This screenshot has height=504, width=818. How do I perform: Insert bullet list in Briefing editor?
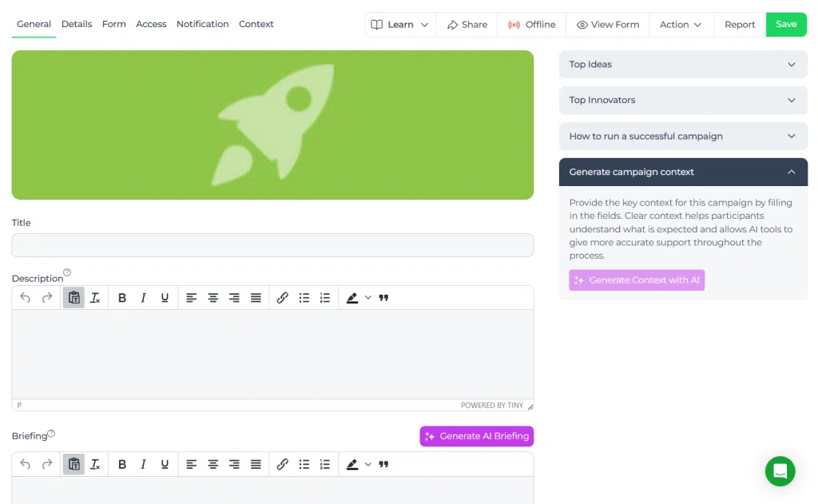click(x=304, y=464)
